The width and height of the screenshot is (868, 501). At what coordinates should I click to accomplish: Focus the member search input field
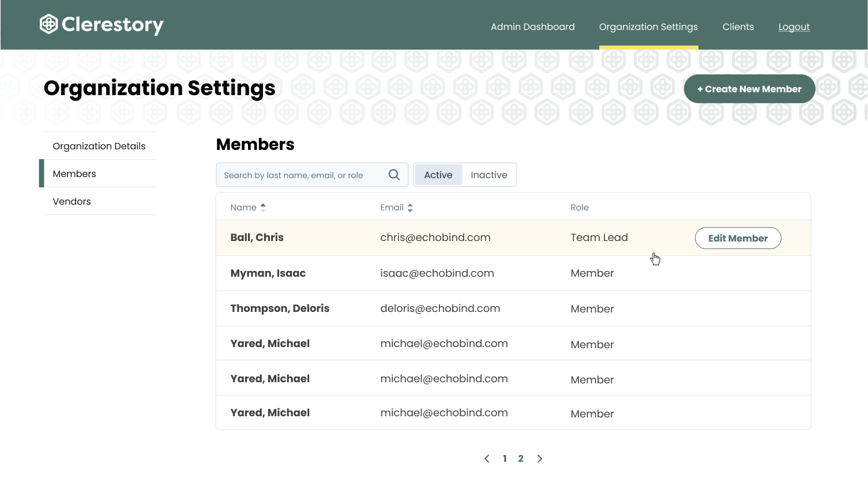click(300, 175)
